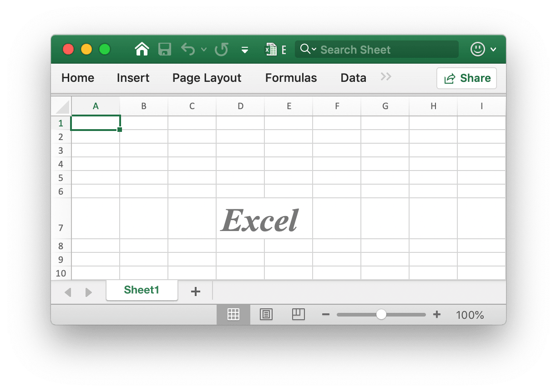Add a new sheet with plus button

[x=196, y=291]
